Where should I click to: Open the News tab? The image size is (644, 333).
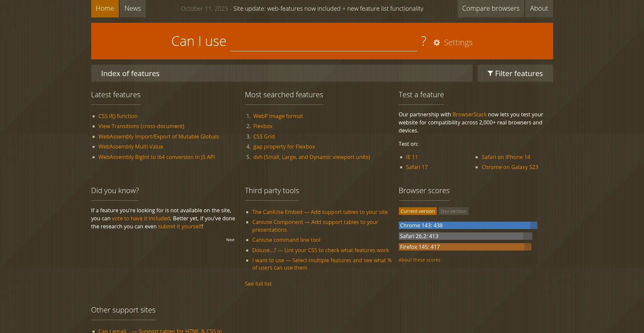coord(132,8)
